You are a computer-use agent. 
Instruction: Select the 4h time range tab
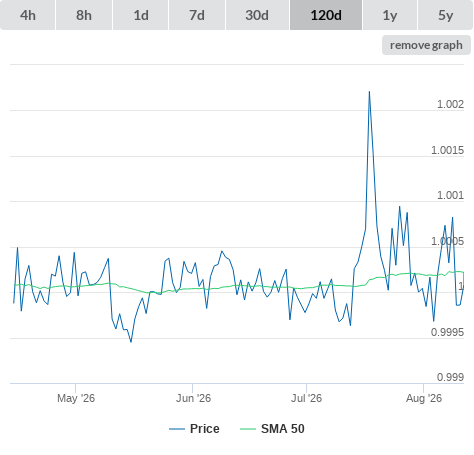tap(28, 15)
